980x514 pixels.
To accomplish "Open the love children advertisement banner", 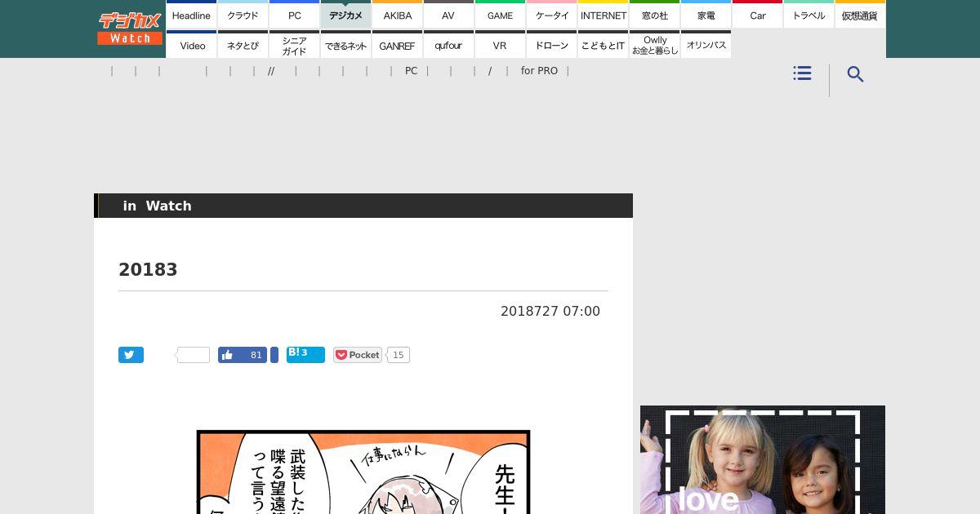I will 763,459.
